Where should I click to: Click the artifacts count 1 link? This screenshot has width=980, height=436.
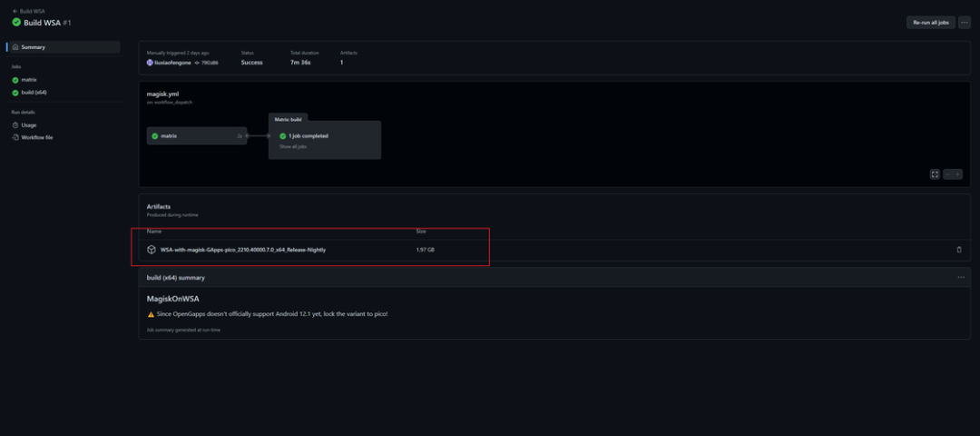341,63
